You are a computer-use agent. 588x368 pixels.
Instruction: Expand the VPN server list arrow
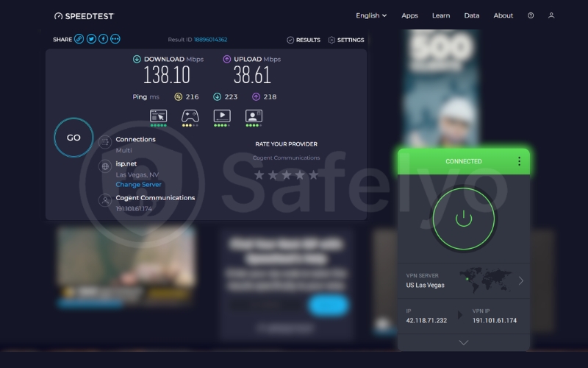521,281
